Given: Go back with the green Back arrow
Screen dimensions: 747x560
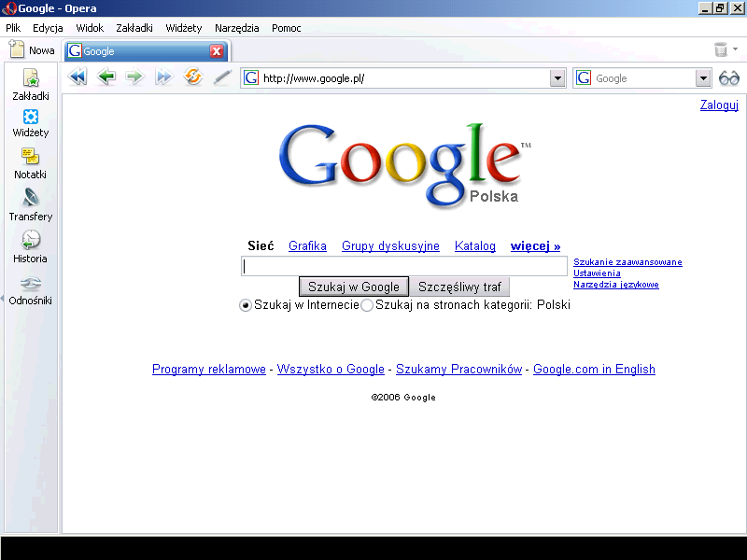Looking at the screenshot, I should pyautogui.click(x=106, y=77).
